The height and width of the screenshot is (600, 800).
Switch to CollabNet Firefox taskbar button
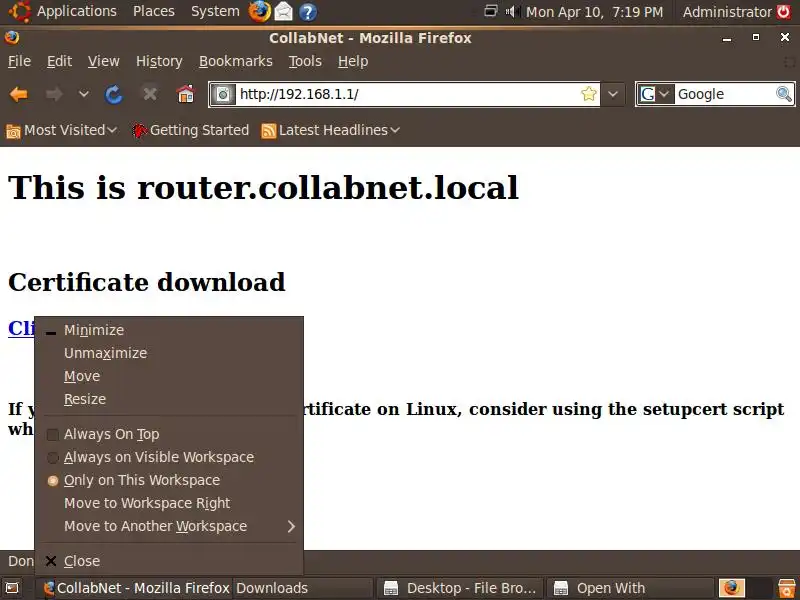pos(136,588)
